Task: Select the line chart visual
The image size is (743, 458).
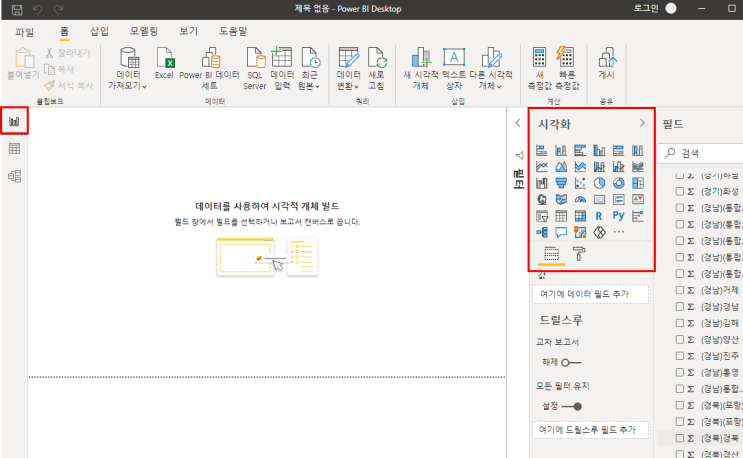Action: click(542, 167)
